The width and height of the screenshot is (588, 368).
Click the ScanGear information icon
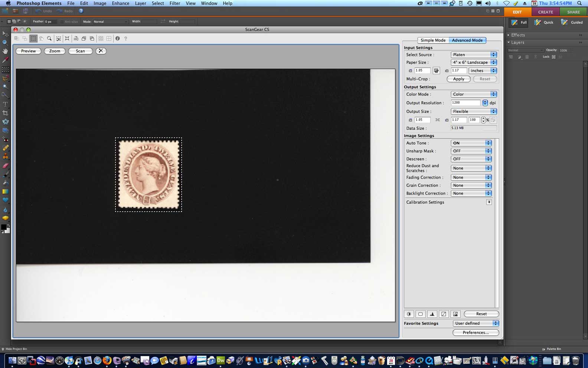(117, 38)
